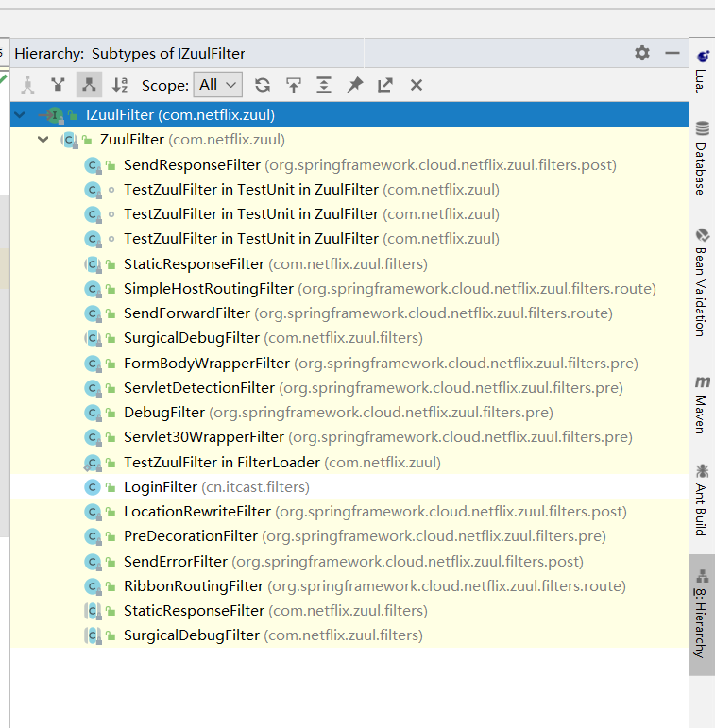Click the SendResponseFilter class icon
Image resolution: width=715 pixels, height=728 pixels.
tap(93, 165)
